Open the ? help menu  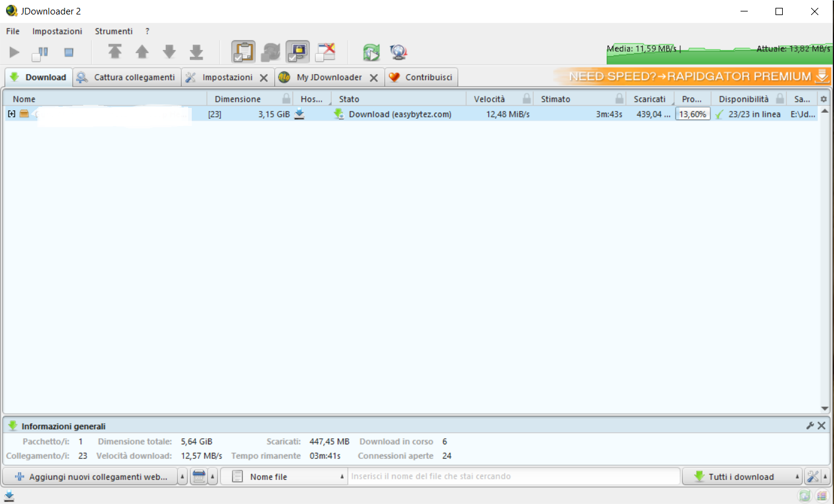click(148, 31)
